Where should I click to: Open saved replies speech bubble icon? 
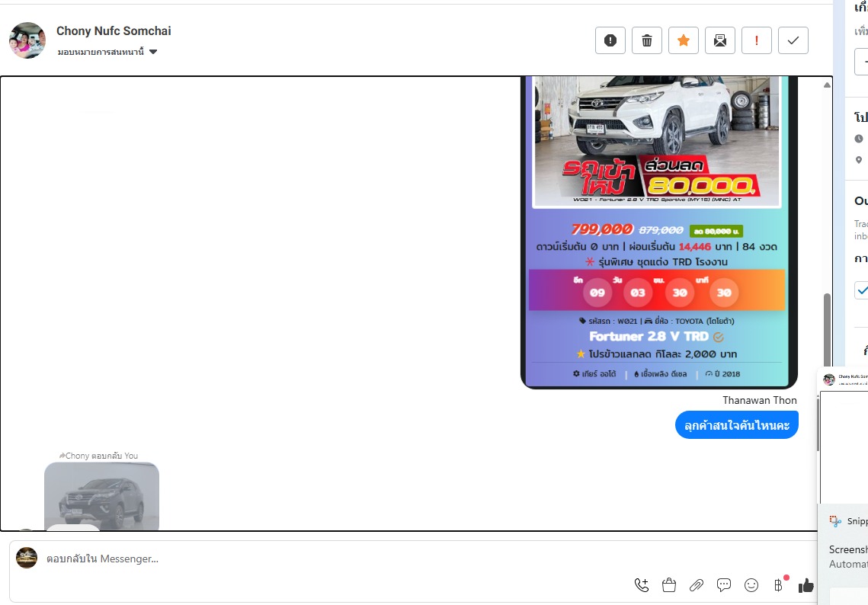(x=724, y=585)
